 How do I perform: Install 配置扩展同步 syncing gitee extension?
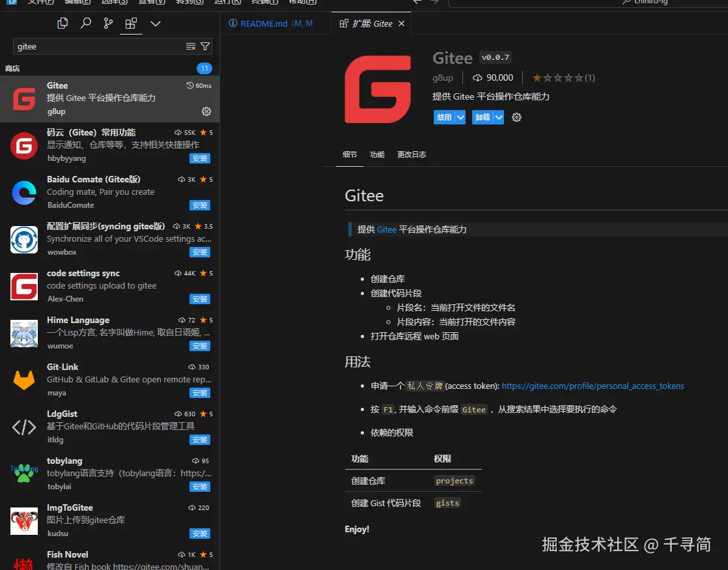(x=200, y=252)
